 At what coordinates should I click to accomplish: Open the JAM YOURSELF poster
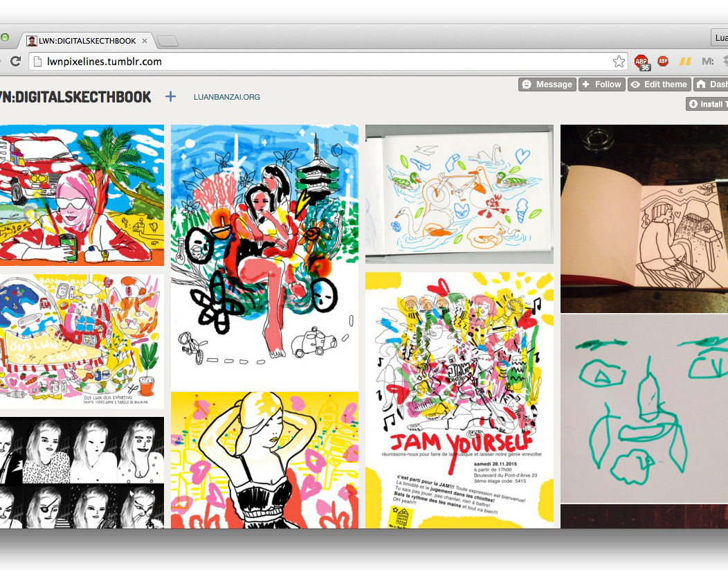coord(459,400)
